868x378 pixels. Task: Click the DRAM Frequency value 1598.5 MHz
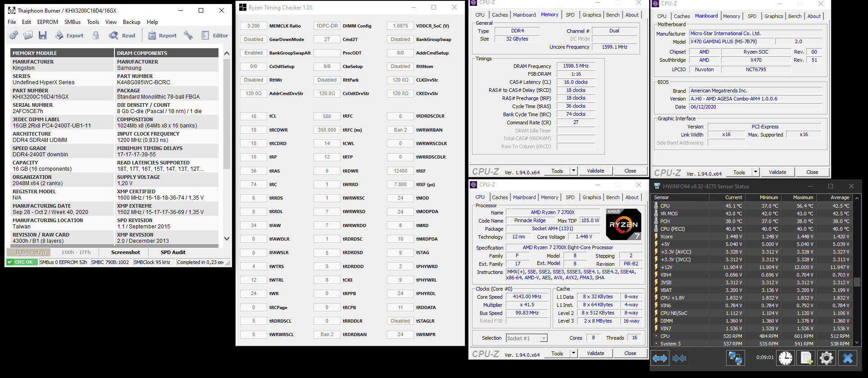coord(576,66)
